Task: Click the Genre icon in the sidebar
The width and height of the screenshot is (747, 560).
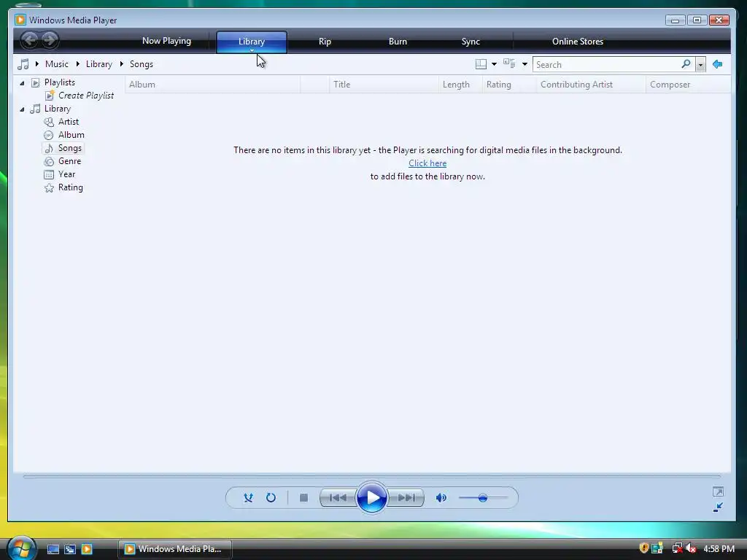Action: pos(49,161)
